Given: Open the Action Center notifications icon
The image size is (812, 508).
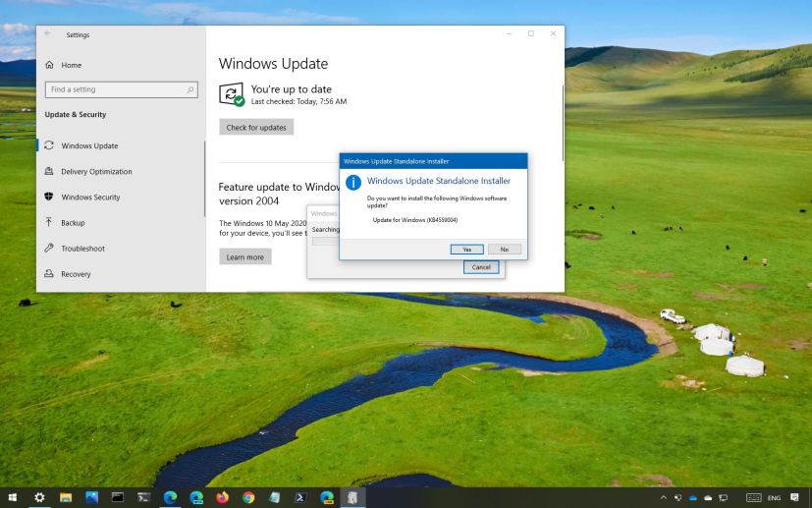Looking at the screenshot, I should click(x=795, y=497).
